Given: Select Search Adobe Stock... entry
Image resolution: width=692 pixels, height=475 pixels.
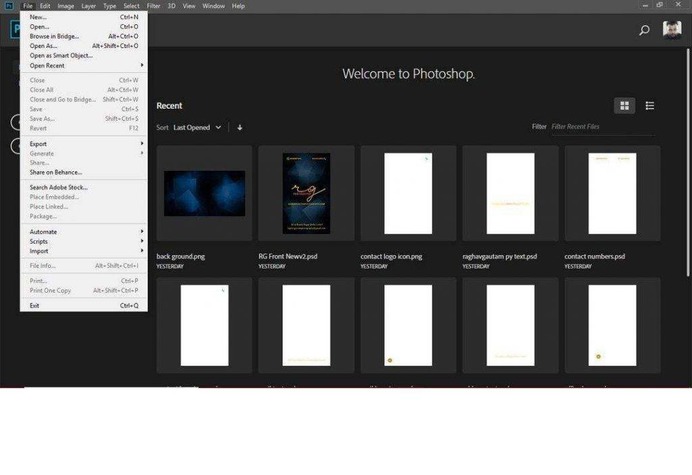Looking at the screenshot, I should point(84,187).
